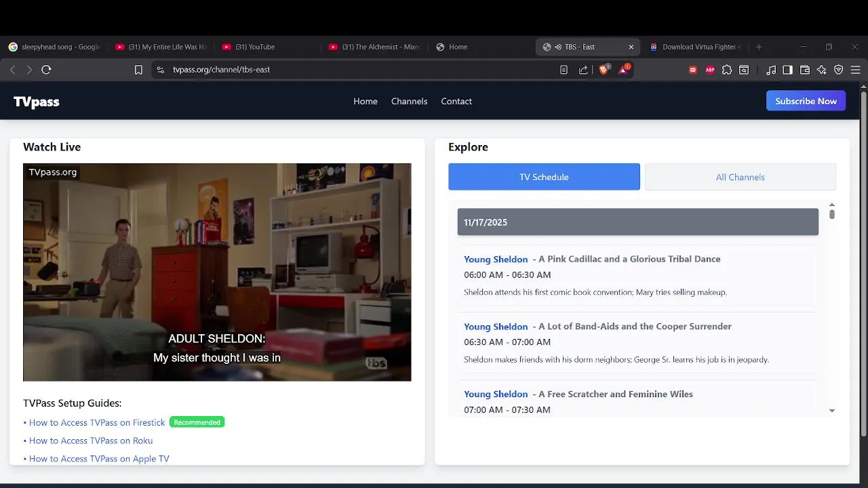Click the red extension icon before ABP

click(693, 70)
